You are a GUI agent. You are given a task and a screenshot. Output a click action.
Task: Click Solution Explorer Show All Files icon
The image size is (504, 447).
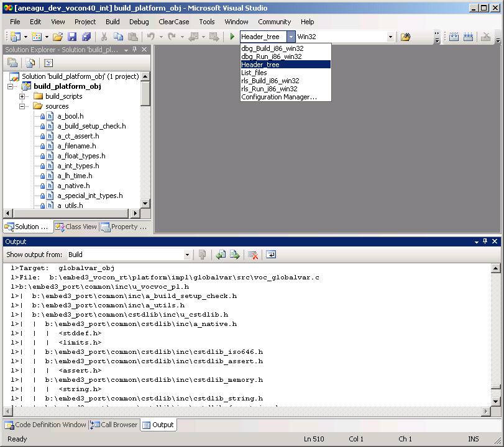[x=30, y=63]
